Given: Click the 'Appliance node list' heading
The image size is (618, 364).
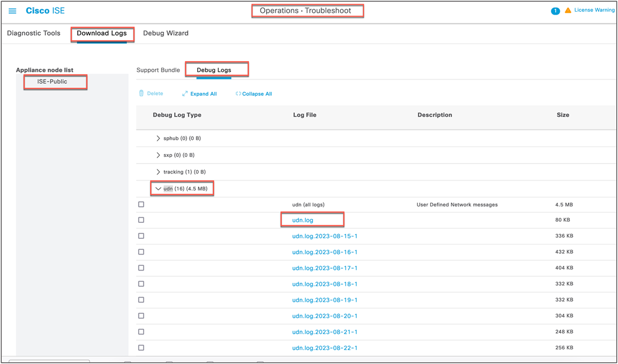Looking at the screenshot, I should tap(45, 70).
